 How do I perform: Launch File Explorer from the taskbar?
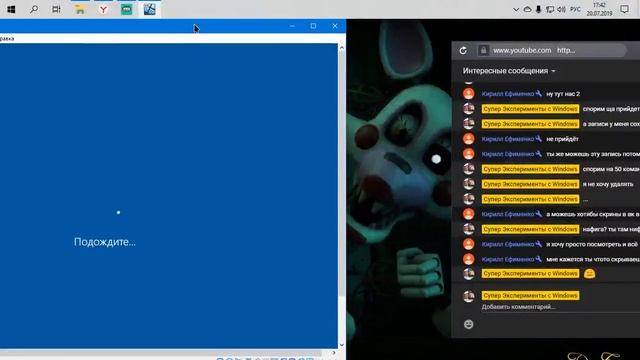coord(80,9)
